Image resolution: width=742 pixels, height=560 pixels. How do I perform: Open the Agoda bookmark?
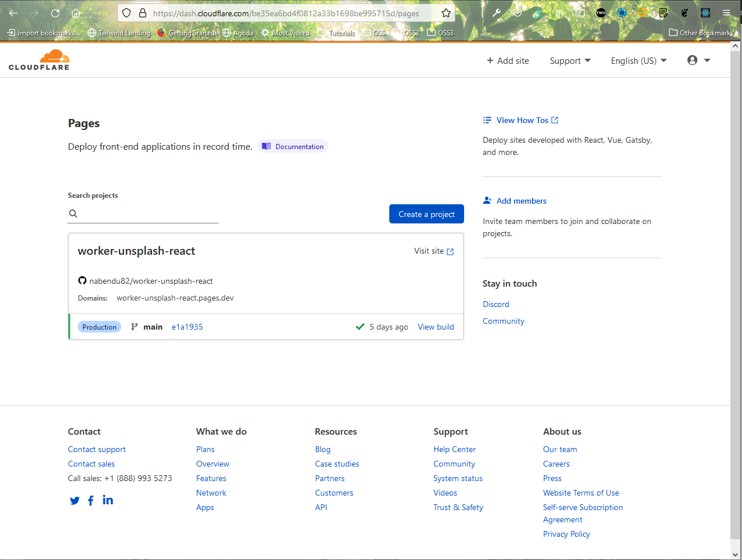click(238, 33)
